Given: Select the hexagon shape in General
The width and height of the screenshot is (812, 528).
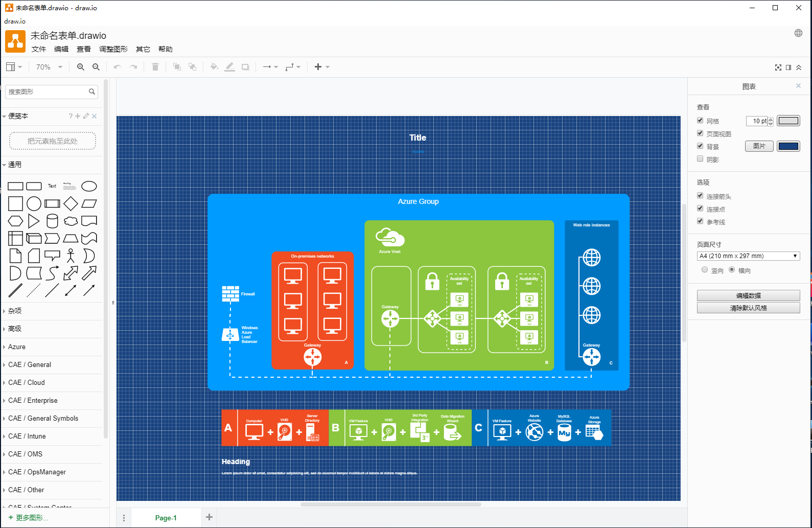Looking at the screenshot, I should tap(15, 221).
